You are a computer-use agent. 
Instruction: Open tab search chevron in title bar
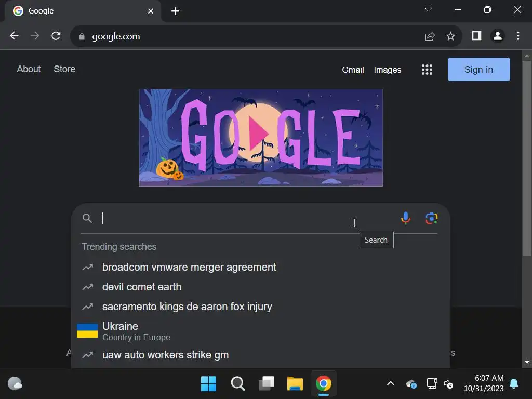coord(428,10)
